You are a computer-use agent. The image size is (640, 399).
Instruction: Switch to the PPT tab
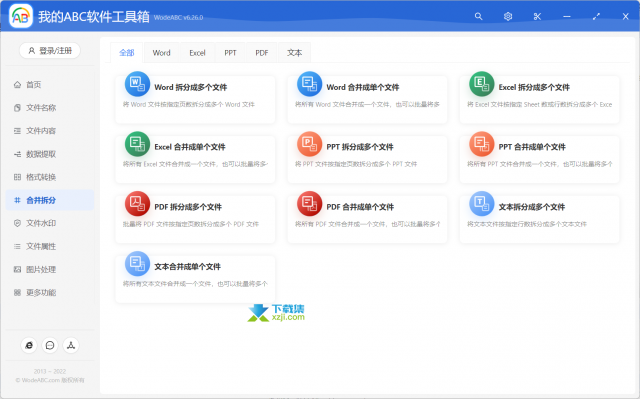[x=230, y=53]
